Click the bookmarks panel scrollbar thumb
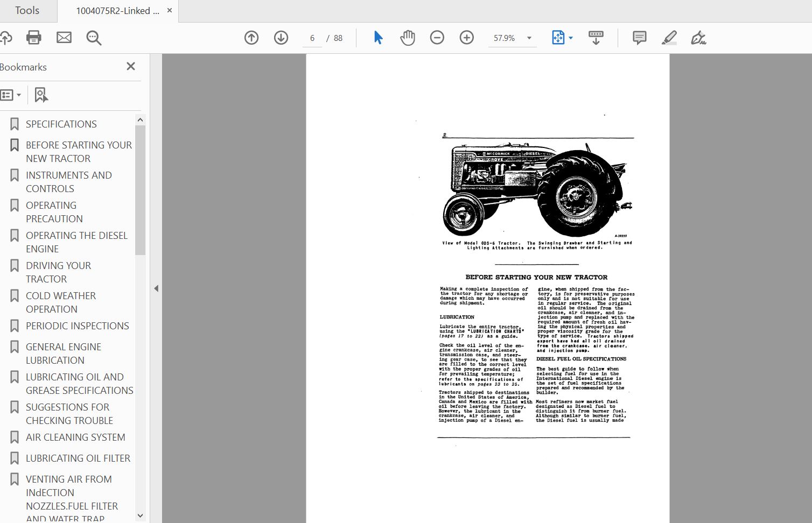 click(x=141, y=190)
